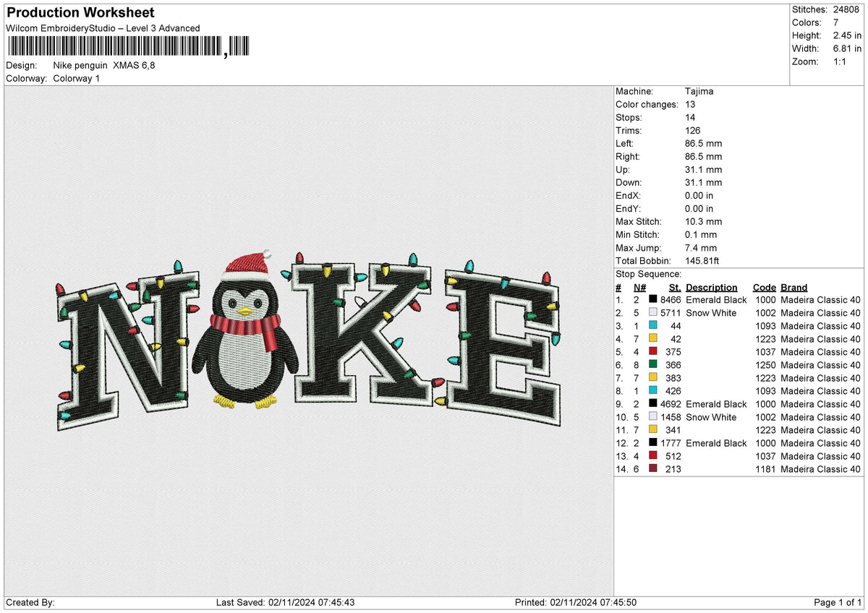Image resolution: width=868 pixels, height=613 pixels.
Task: Pick the Snow White swatch in stop 2
Action: pyautogui.click(x=653, y=313)
